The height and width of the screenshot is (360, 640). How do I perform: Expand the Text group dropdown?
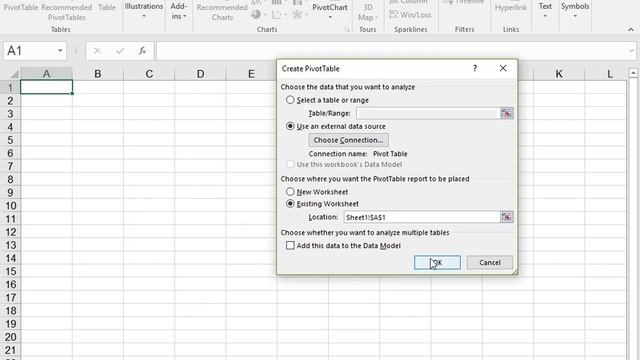[545, 16]
